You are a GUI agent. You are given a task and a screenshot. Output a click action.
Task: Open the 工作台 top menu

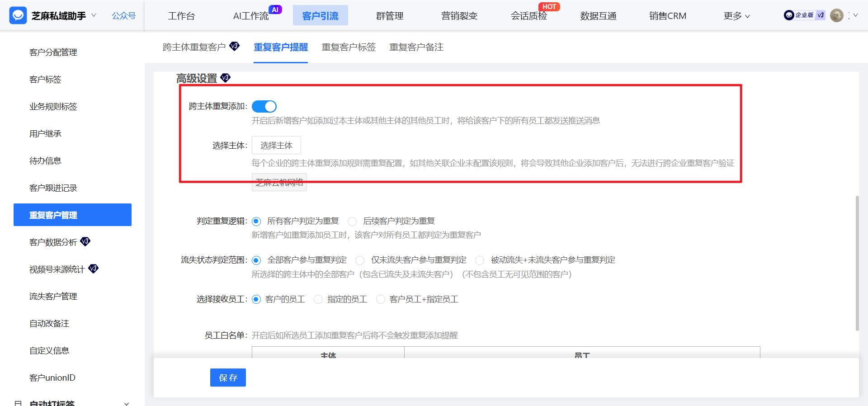pos(181,16)
